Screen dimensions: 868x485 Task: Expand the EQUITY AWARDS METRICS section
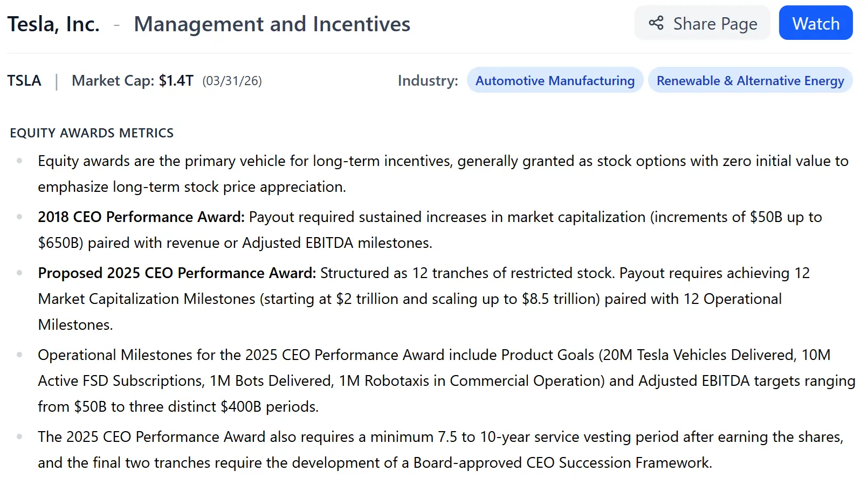pos(91,133)
